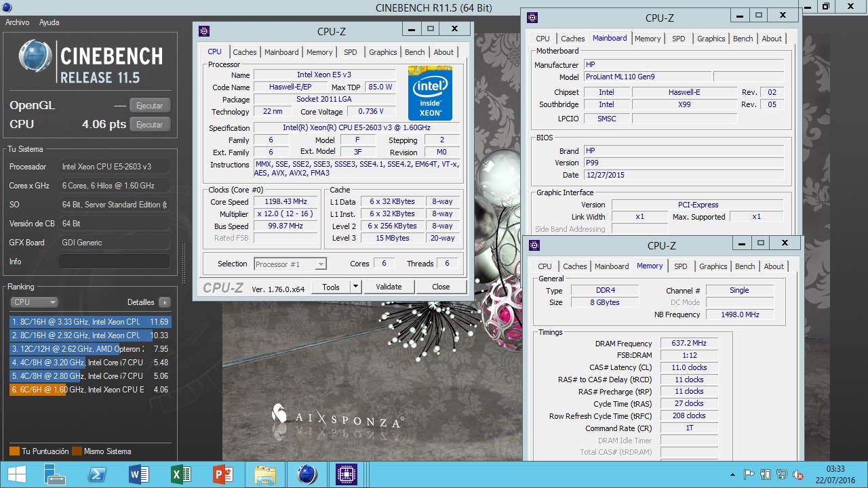Viewport: 868px width, 488px height.
Task: Click the Intel Xeon logo in CPU-Z
Action: [x=430, y=93]
